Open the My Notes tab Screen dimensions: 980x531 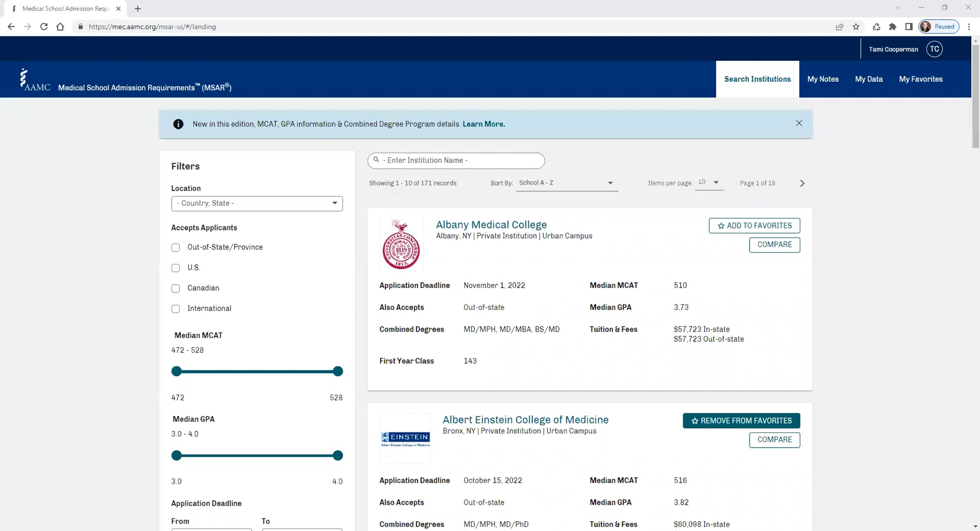pos(823,79)
